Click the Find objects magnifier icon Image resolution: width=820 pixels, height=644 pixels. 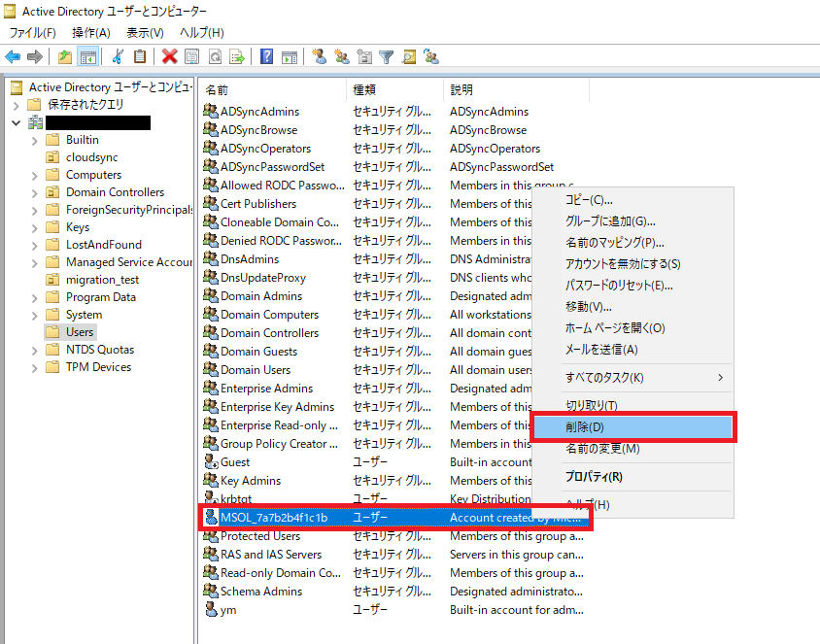coord(409,56)
